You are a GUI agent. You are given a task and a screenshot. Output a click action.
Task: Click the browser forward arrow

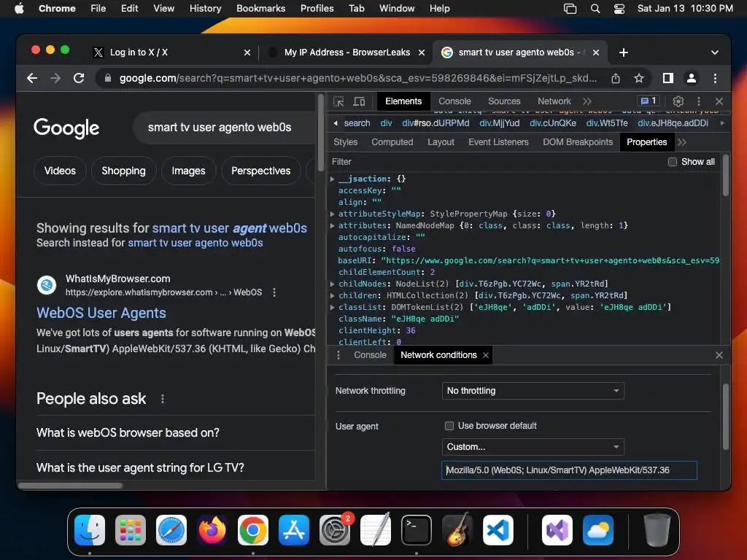tap(55, 78)
